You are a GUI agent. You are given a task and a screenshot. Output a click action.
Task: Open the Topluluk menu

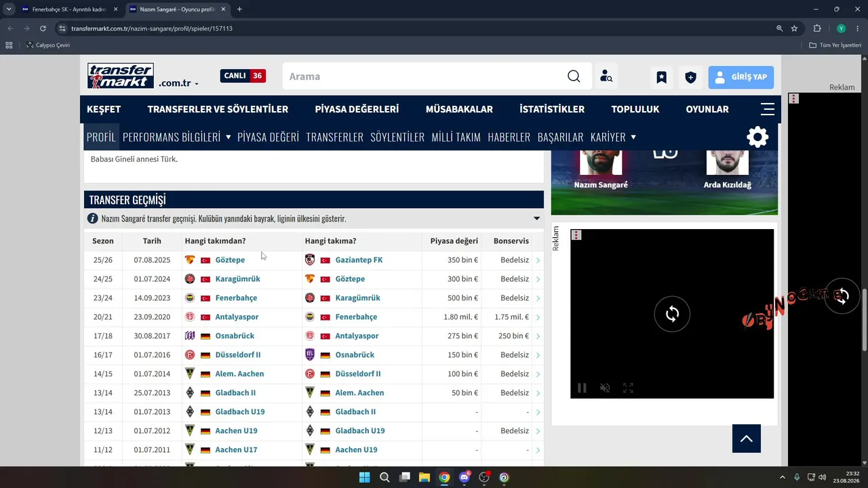[635, 109]
